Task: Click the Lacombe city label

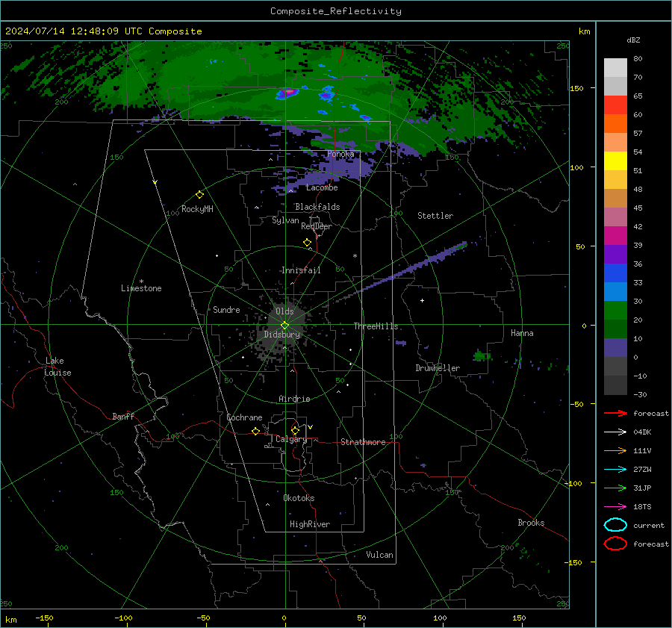Action: coord(322,187)
